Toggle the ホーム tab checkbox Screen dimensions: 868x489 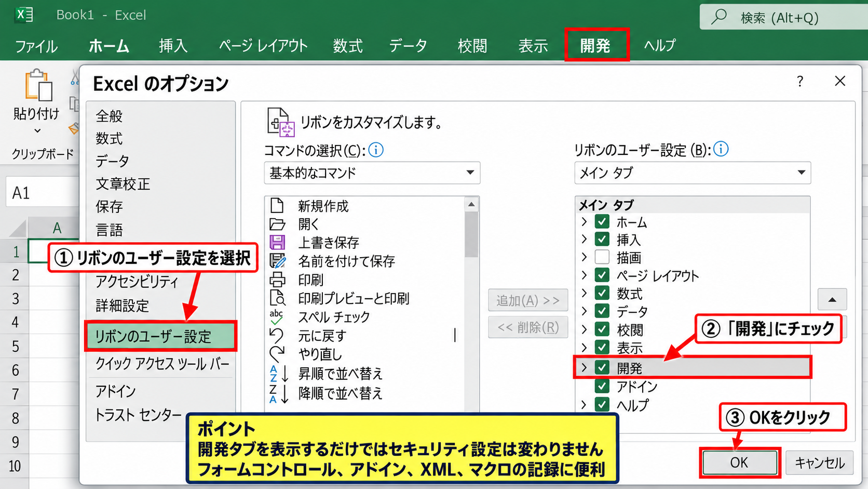coord(602,222)
